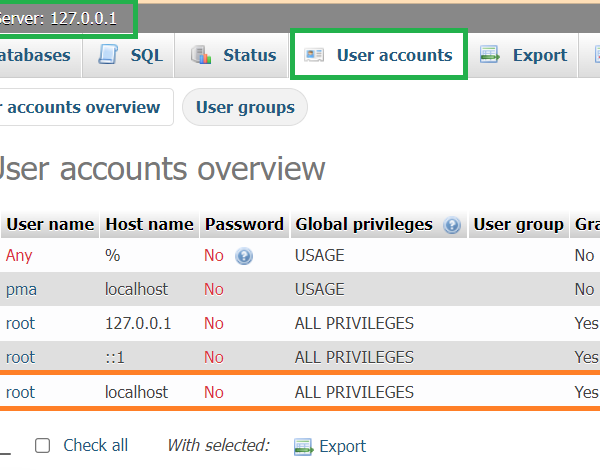
Task: Click the Password column header
Action: coord(244,224)
